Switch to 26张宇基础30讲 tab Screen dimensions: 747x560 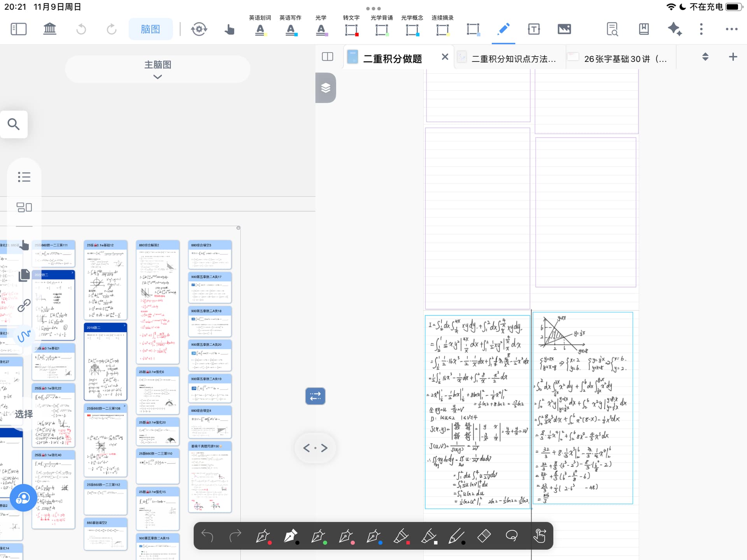click(624, 59)
